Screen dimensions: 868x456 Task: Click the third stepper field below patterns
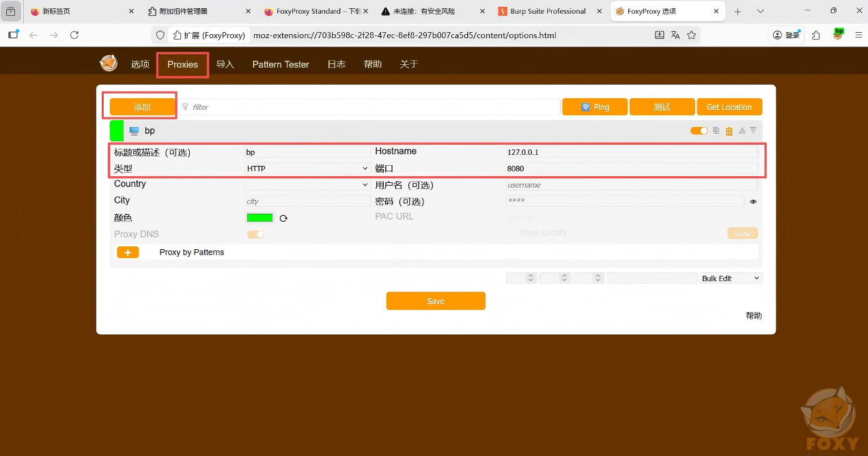pyautogui.click(x=588, y=279)
